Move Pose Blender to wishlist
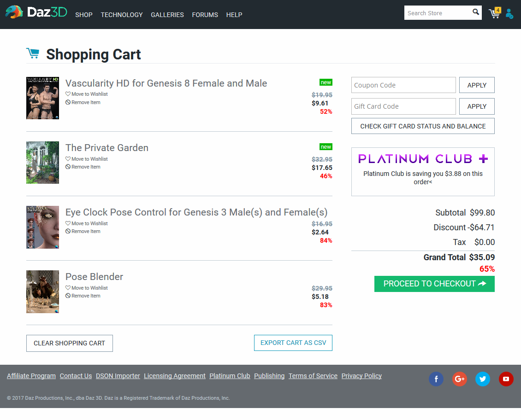 click(89, 288)
